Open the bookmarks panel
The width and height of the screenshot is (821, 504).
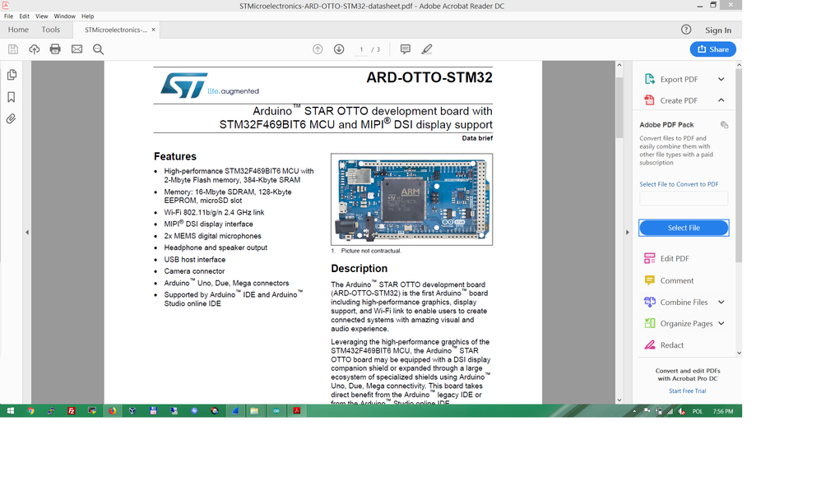(x=12, y=97)
